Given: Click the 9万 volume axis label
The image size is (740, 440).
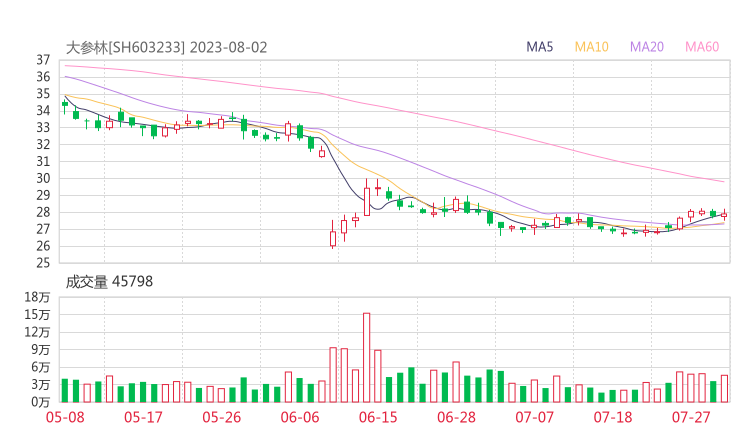Looking at the screenshot, I should pyautogui.click(x=41, y=350).
